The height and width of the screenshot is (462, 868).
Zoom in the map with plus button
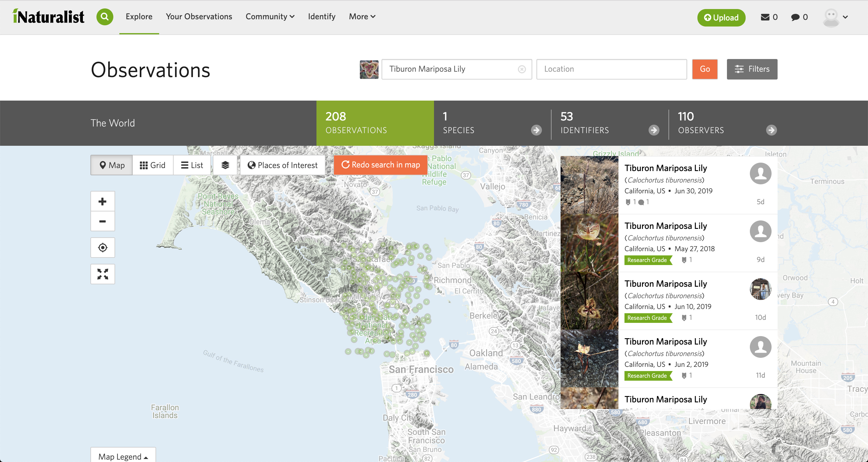[x=102, y=201]
